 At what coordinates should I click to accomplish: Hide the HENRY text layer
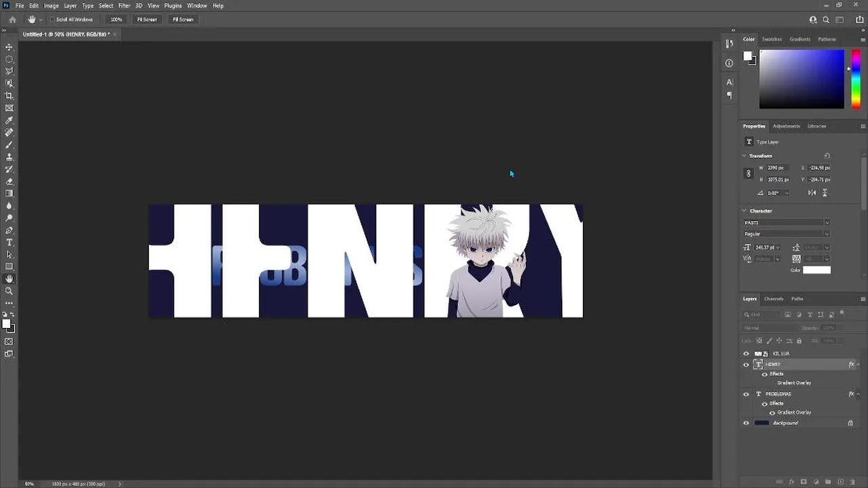[x=746, y=365]
